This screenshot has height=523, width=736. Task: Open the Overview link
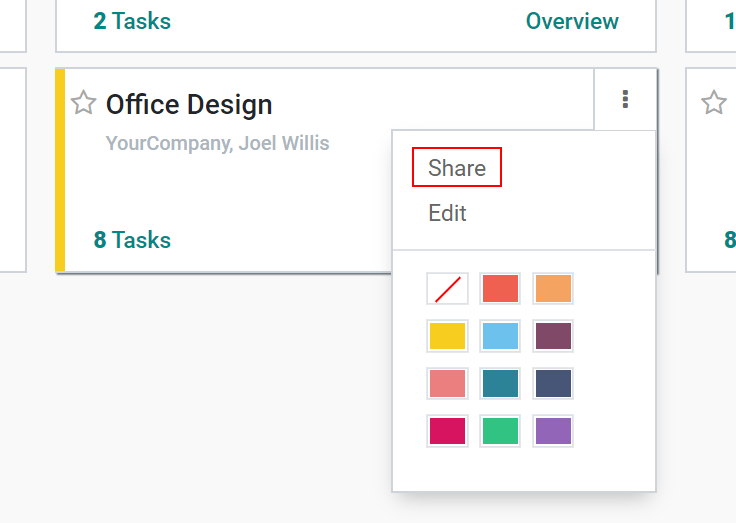coord(572,21)
